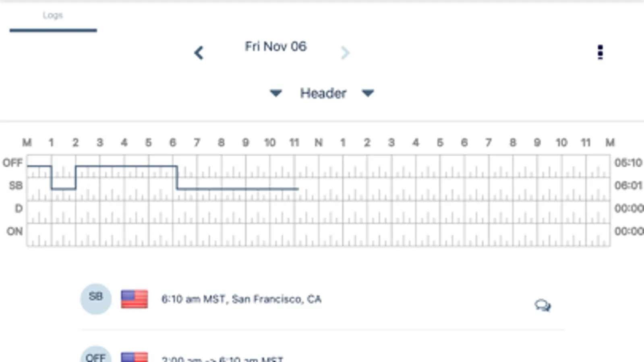Open comments for the 6:10 am entry
This screenshot has height=362, width=644.
pyautogui.click(x=543, y=305)
